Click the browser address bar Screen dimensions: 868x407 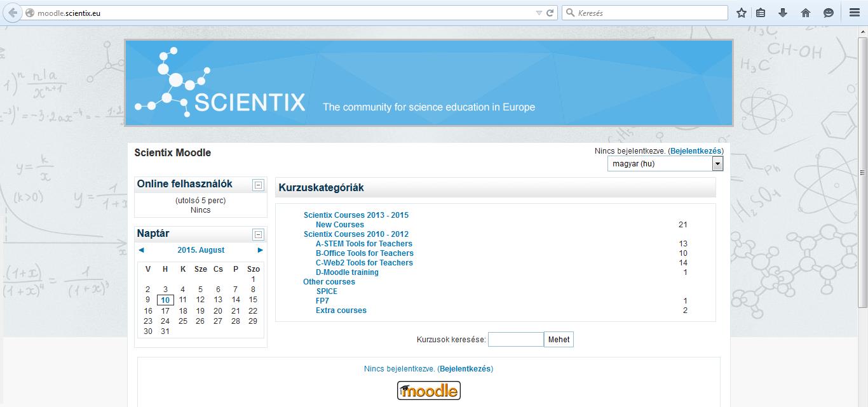[x=286, y=13]
